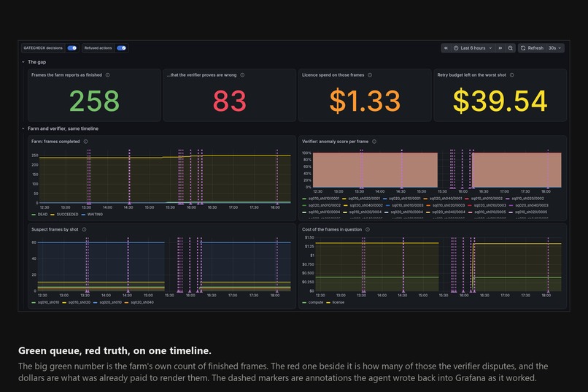Isolate the DEAD series in the legend
Viewport: 588px width, 392px height.
(x=42, y=215)
